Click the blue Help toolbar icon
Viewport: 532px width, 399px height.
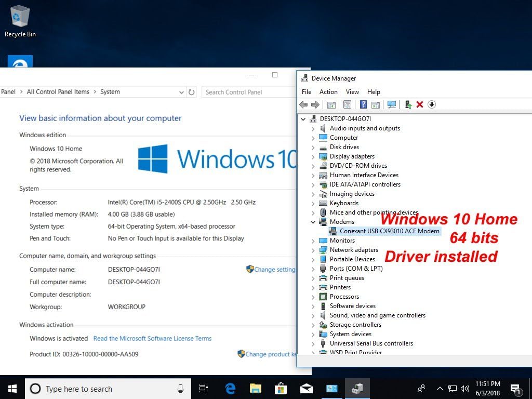[364, 104]
